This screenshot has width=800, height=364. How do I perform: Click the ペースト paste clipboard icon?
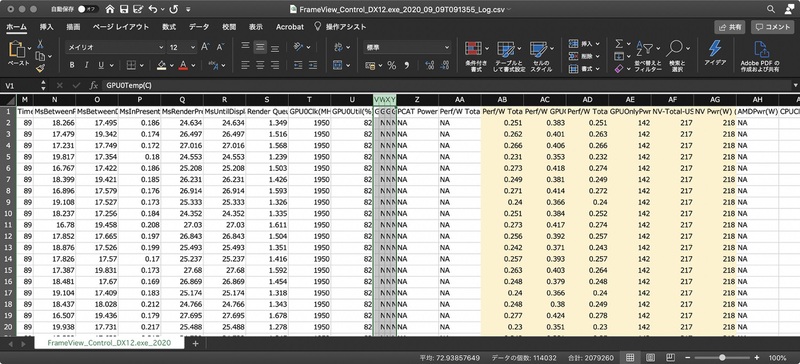(x=17, y=50)
